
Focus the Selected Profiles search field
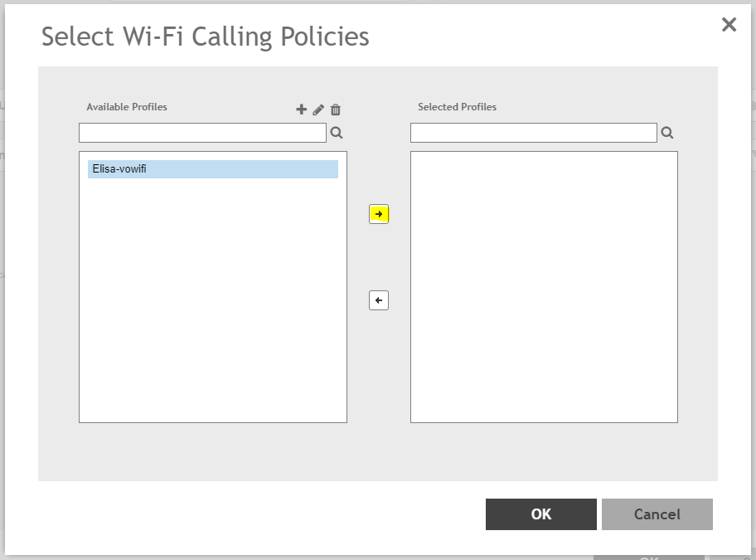coord(533,133)
